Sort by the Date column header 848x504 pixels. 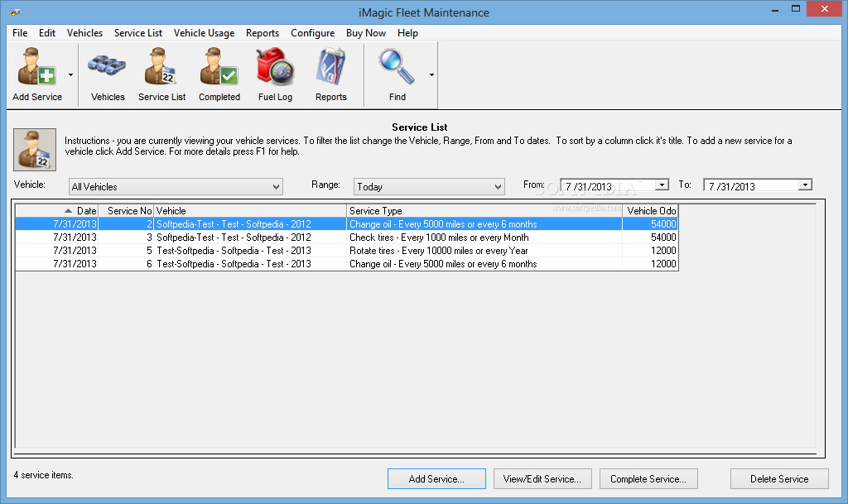tap(57, 211)
